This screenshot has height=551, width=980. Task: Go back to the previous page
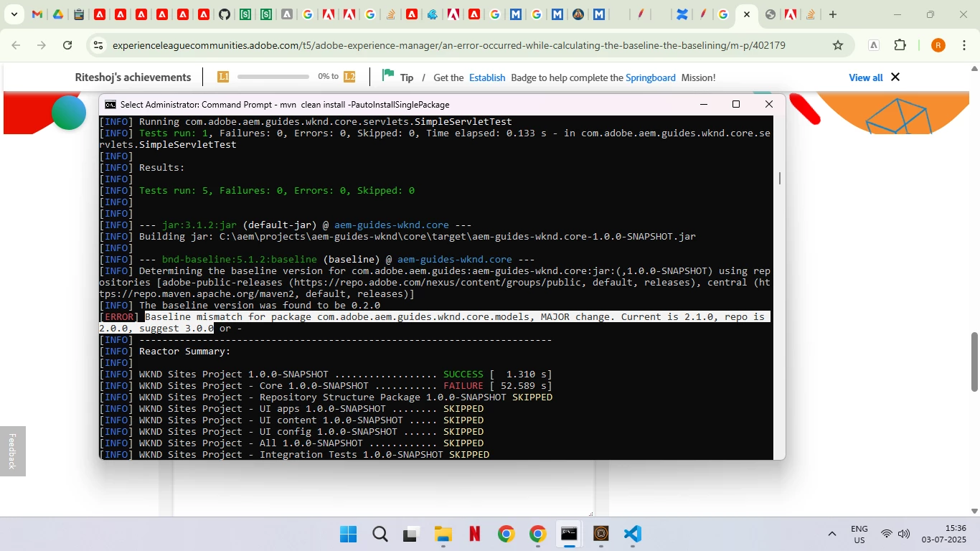[16, 45]
